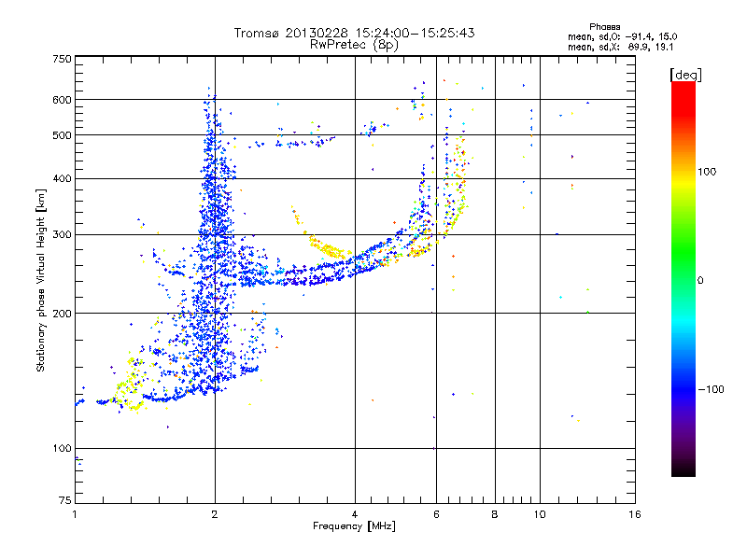This screenshot has width=747, height=560.
Task: Click the x-axis tick label '6'
Action: click(x=436, y=514)
